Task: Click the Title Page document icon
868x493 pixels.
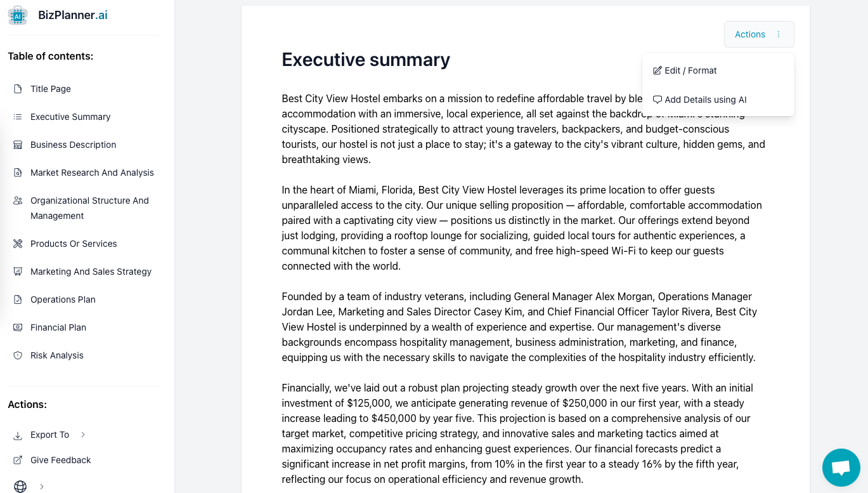Action: (18, 89)
